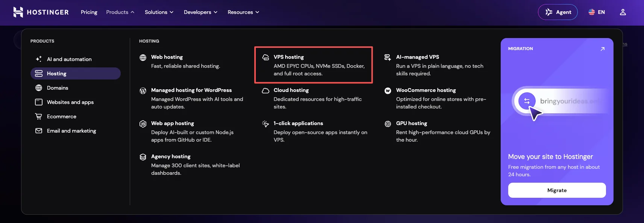Screen dimensions: 644x223
Task: Expand the Solutions dropdown
Action: [159, 12]
